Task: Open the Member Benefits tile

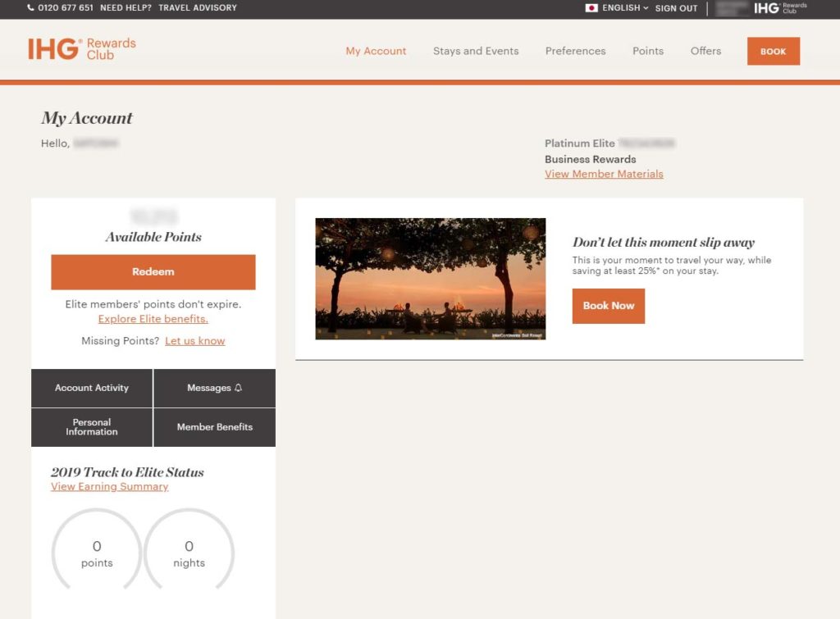Action: (x=215, y=427)
